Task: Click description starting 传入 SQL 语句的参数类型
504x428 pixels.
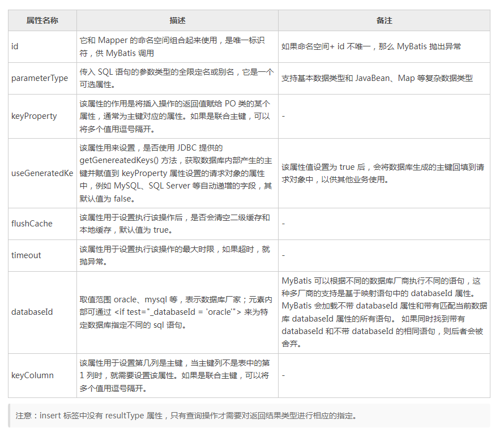Action: point(177,78)
